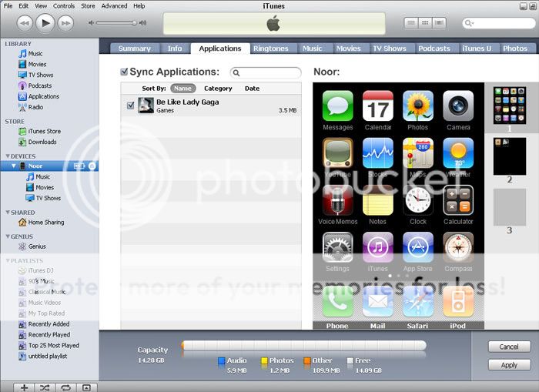Click the Calculator app icon
Viewport: 539px width, 392px height.
[x=458, y=200]
